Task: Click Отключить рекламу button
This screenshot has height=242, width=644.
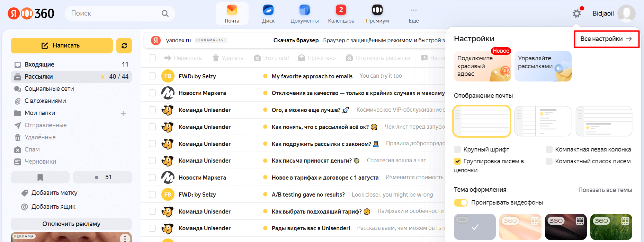Action: (x=71, y=224)
